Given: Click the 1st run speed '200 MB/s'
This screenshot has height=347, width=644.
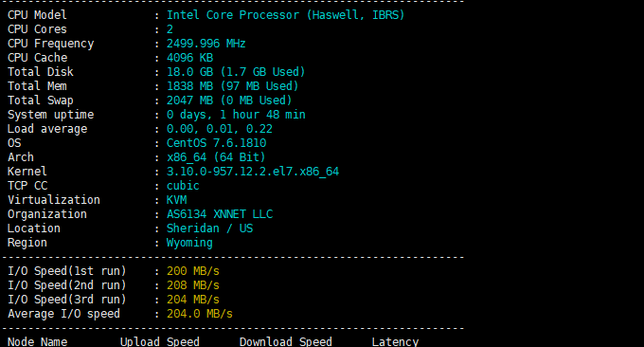Looking at the screenshot, I should 193,271.
